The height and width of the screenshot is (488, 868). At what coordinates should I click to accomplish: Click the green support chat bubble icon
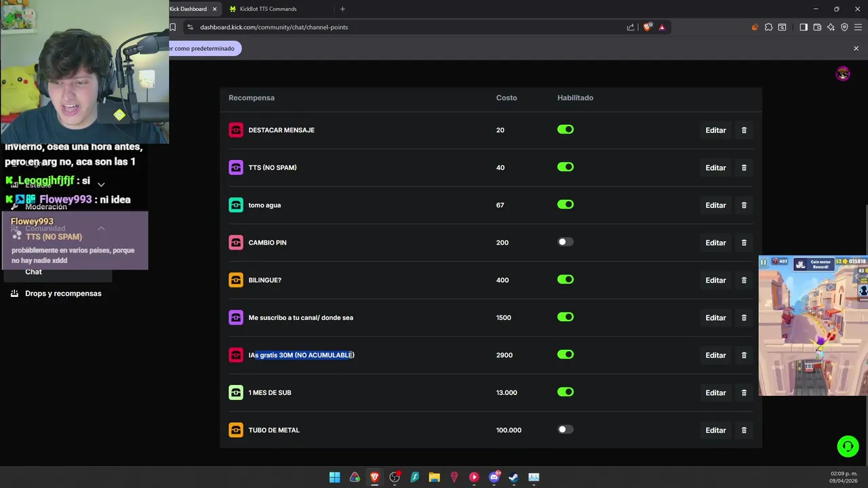[x=848, y=446]
